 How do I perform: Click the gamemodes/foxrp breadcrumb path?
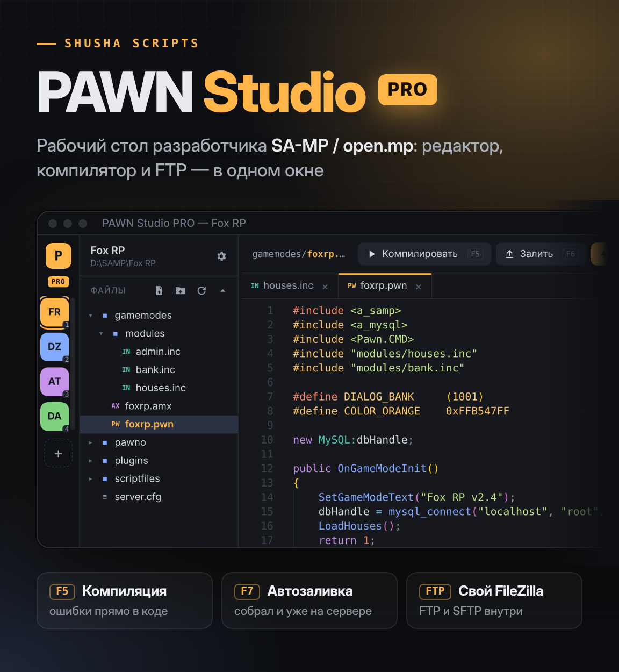point(299,254)
